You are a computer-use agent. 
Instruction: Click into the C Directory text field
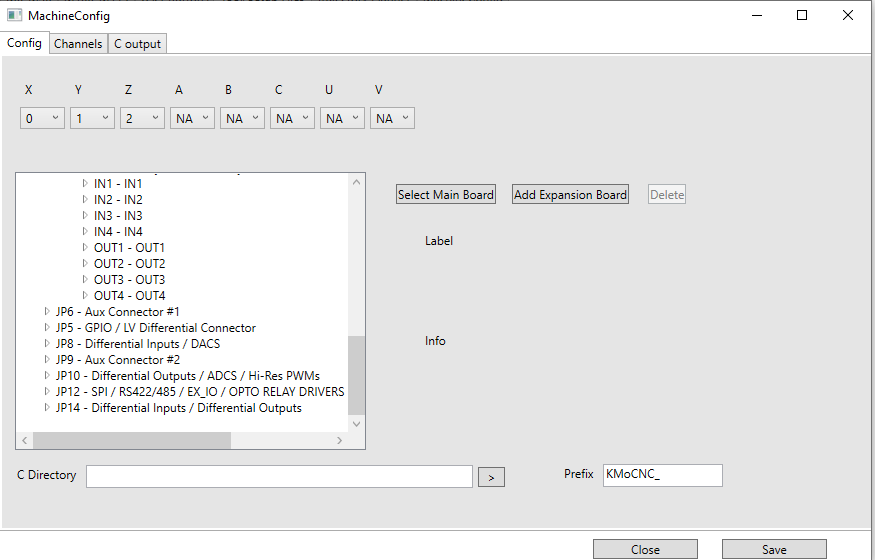(x=279, y=476)
